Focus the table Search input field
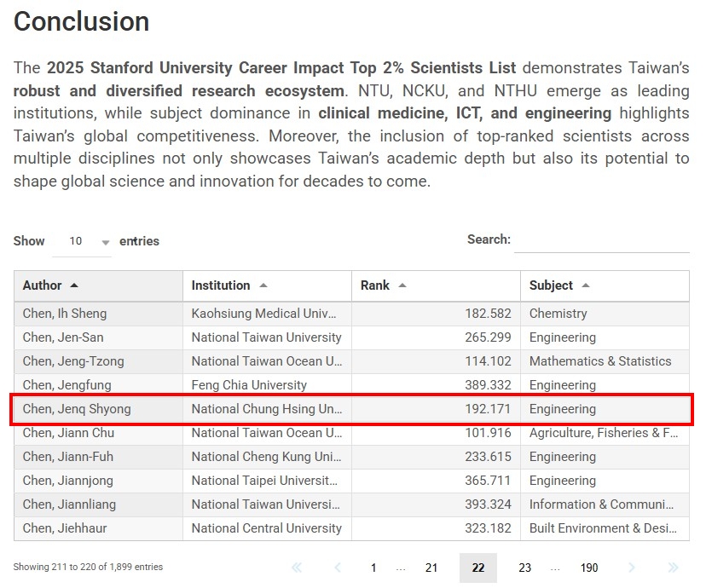Image resolution: width=706 pixels, height=588 pixels. (x=602, y=240)
